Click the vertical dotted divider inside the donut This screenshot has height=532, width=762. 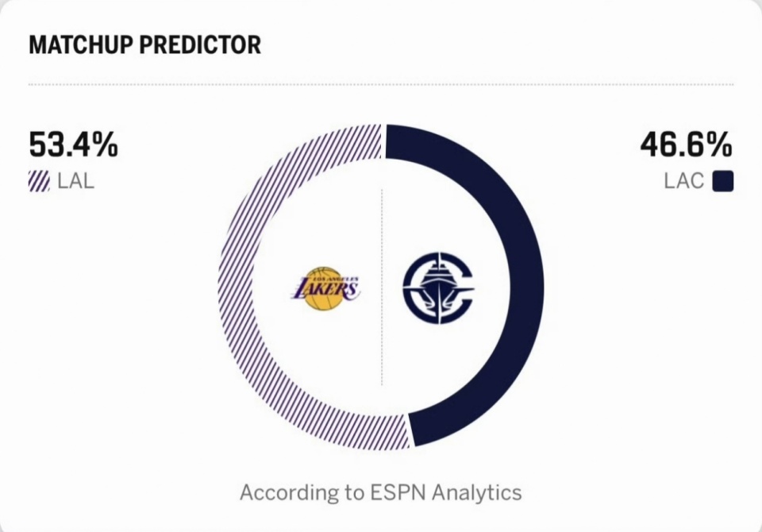pyautogui.click(x=382, y=238)
